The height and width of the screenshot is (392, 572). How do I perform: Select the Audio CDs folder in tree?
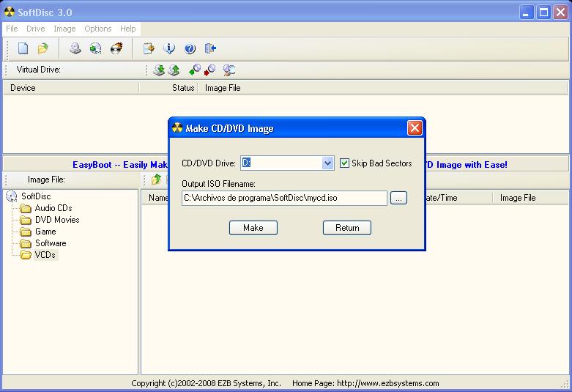[x=53, y=208]
